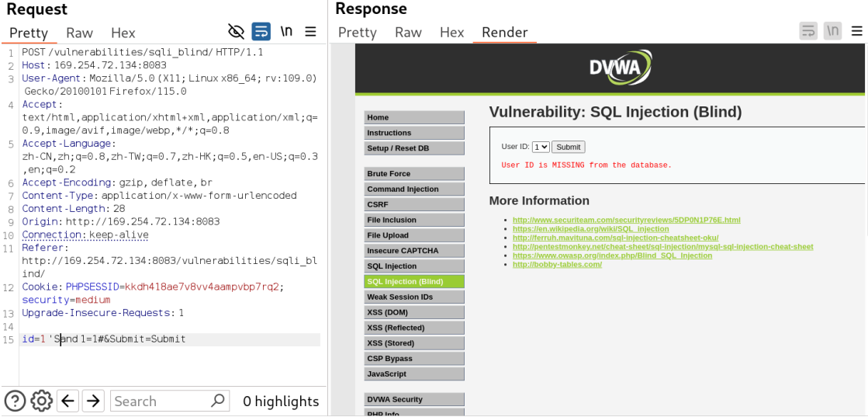Toggle line wrap icon in Response panel

809,32
